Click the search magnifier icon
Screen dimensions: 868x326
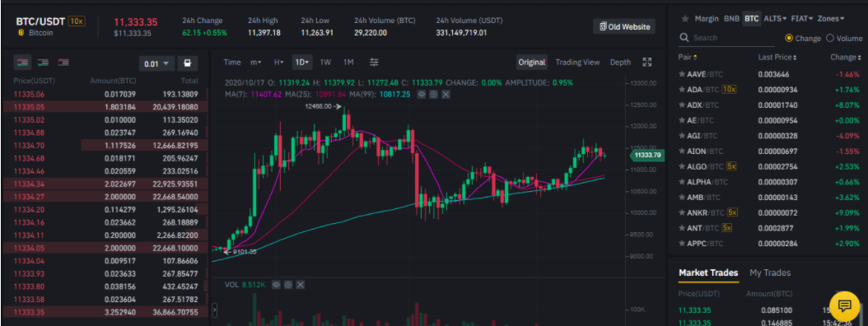(x=684, y=38)
